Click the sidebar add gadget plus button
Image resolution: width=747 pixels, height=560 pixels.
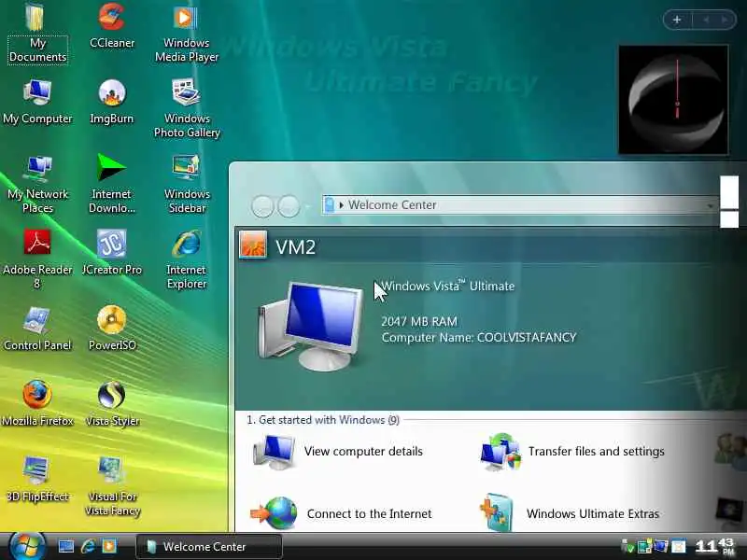click(677, 20)
